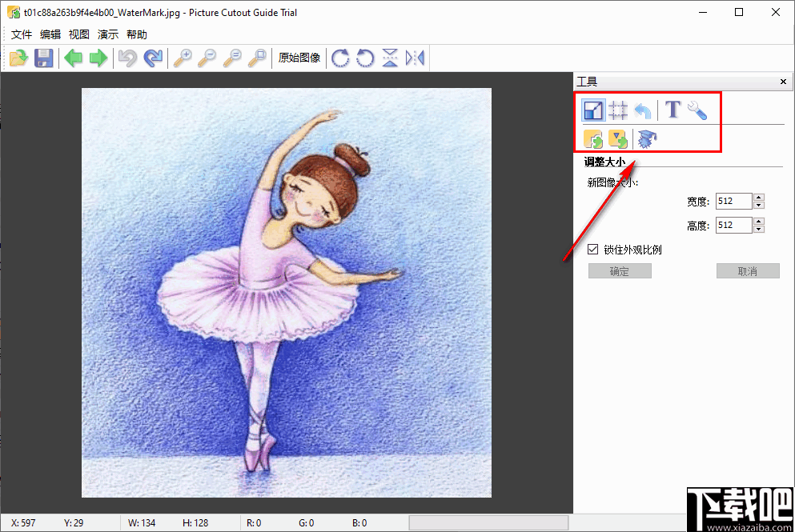Click the app icon in title bar
The width and height of the screenshot is (795, 532).
tap(14, 12)
